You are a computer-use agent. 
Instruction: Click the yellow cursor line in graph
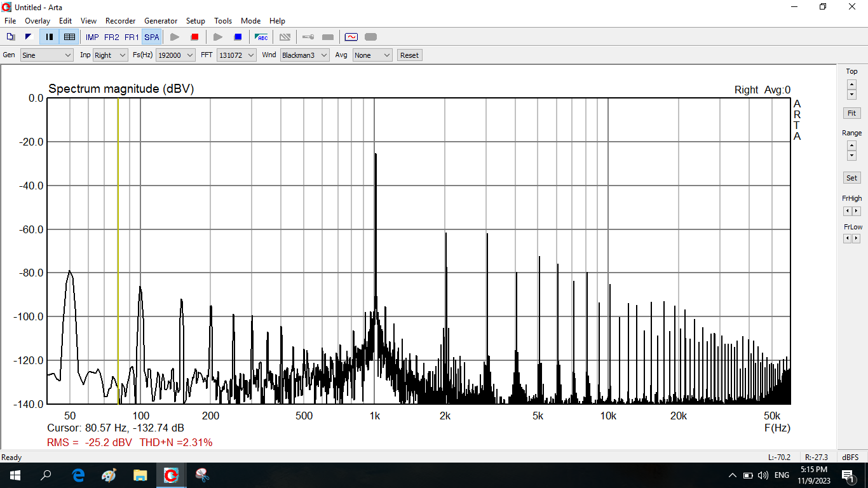118,251
